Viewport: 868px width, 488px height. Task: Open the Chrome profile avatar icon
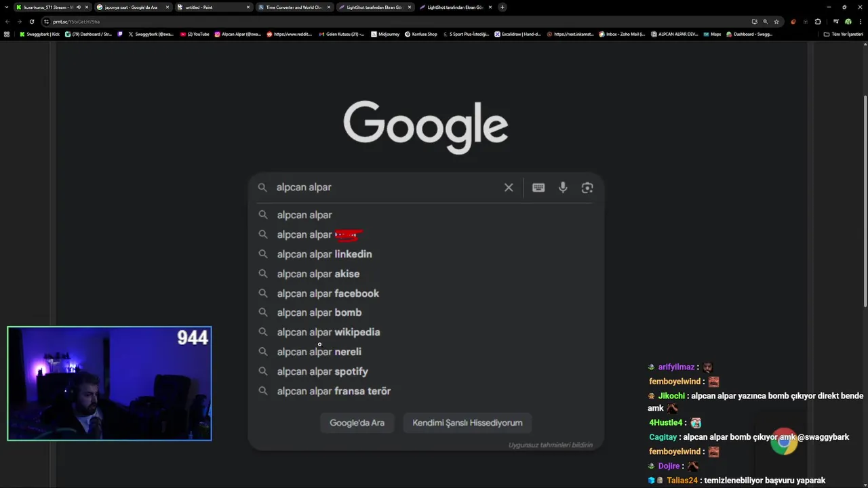pyautogui.click(x=848, y=22)
